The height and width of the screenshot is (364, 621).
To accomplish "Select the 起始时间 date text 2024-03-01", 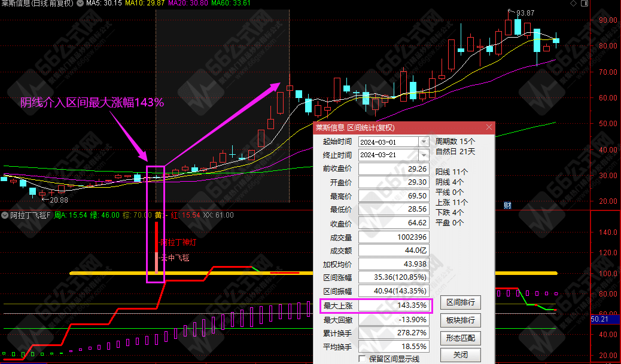I will [x=386, y=142].
